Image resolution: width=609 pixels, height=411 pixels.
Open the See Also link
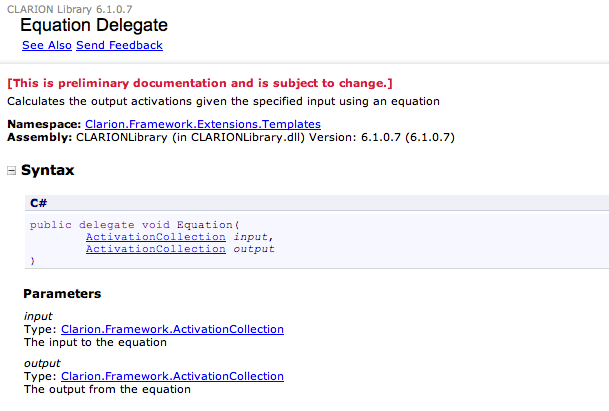(46, 45)
